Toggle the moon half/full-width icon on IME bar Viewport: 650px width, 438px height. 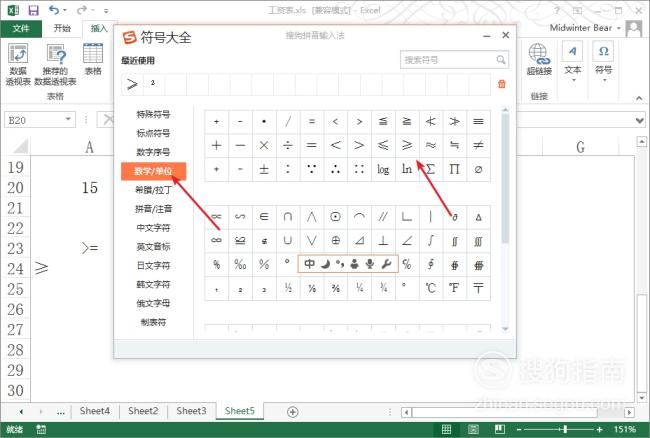(325, 264)
